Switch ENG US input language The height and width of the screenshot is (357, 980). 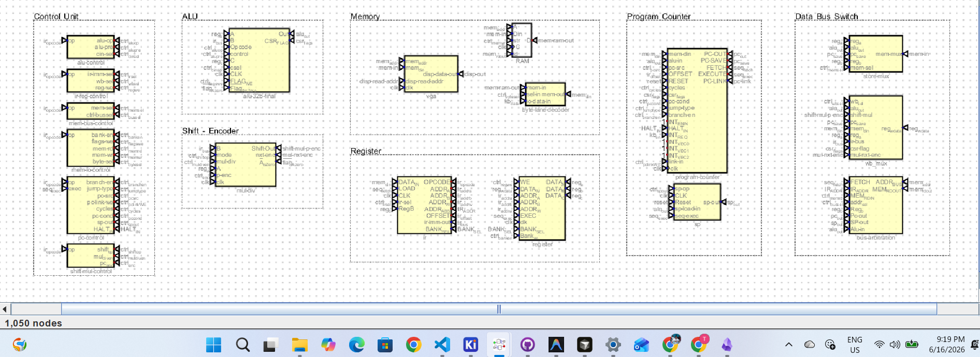(855, 345)
